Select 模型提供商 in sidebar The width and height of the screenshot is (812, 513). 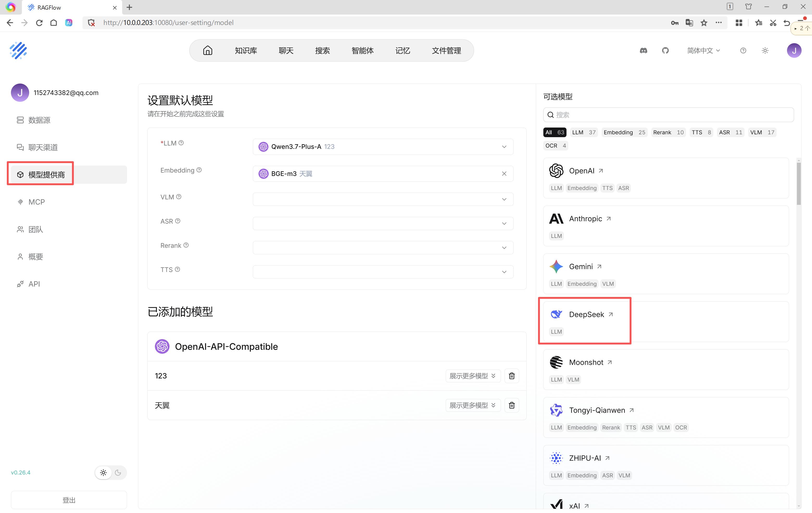point(69,175)
